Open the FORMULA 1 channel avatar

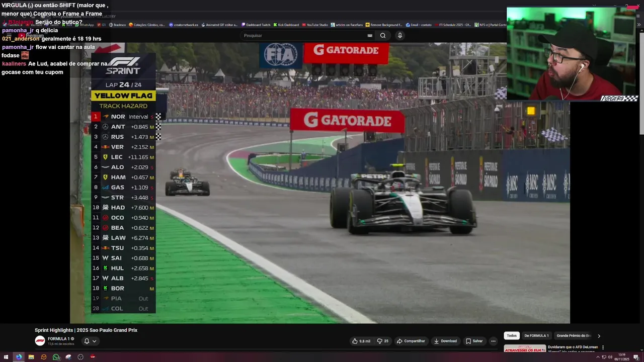(40, 341)
